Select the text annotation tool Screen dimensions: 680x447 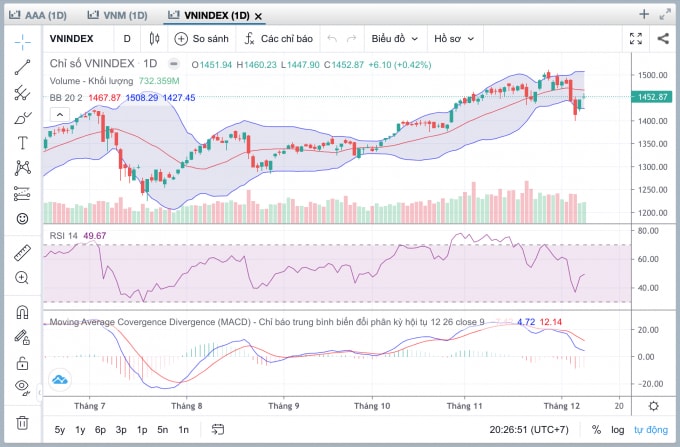pos(23,143)
